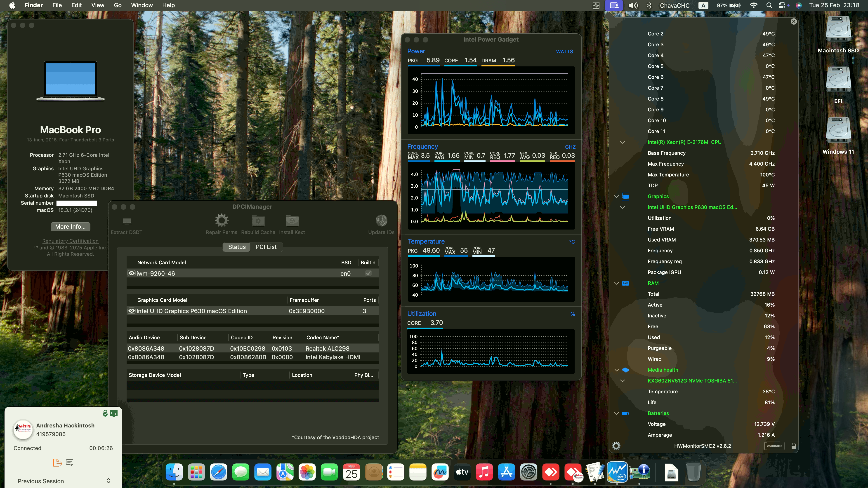Viewport: 868px width, 488px height.
Task: Click the Intel Power Gadget menu bar icon
Action: coord(596,5)
